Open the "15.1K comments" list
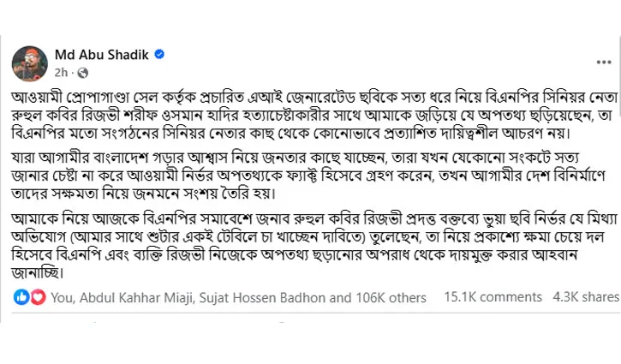This screenshot has width=621, height=364. tap(493, 297)
